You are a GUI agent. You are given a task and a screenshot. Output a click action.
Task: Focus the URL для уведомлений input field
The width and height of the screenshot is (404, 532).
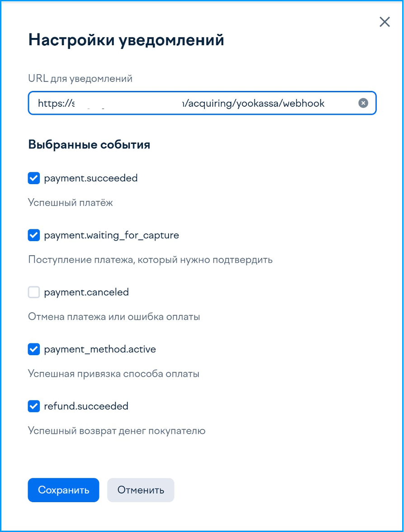tap(202, 103)
